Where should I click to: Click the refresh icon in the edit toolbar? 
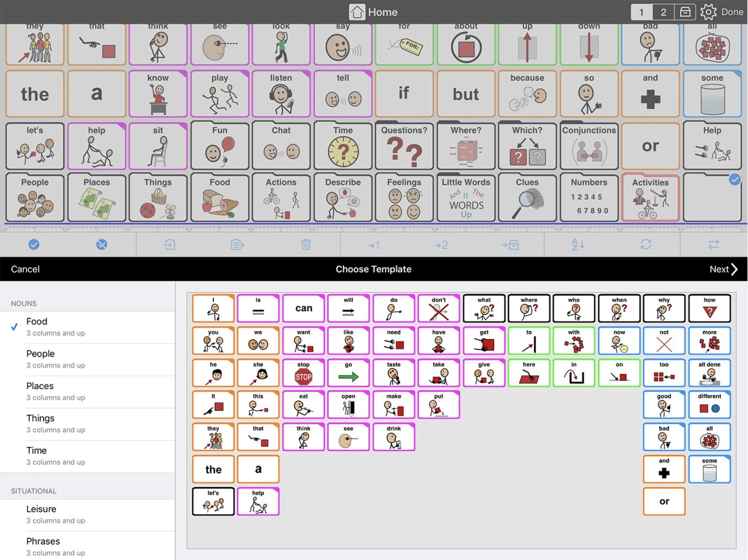point(644,245)
